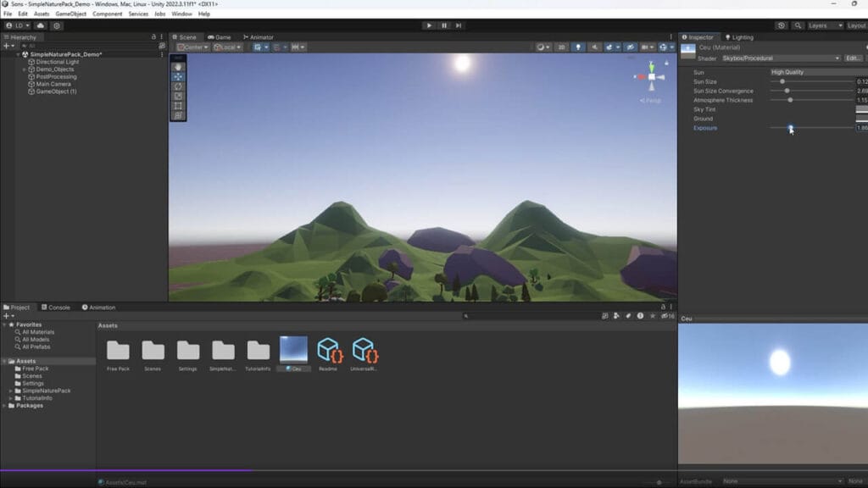Toggle 2D mode in the Scene view

[x=562, y=47]
